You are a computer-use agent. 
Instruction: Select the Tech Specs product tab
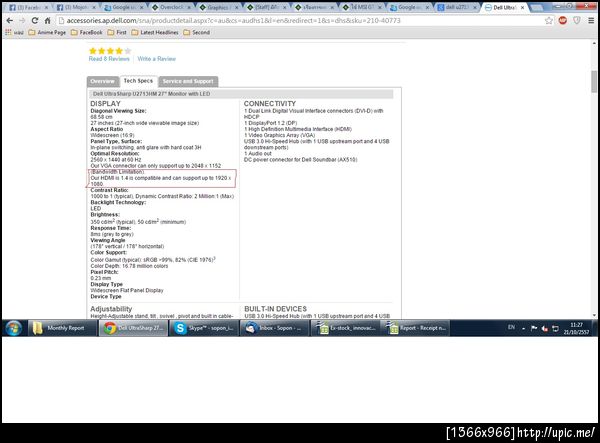138,81
